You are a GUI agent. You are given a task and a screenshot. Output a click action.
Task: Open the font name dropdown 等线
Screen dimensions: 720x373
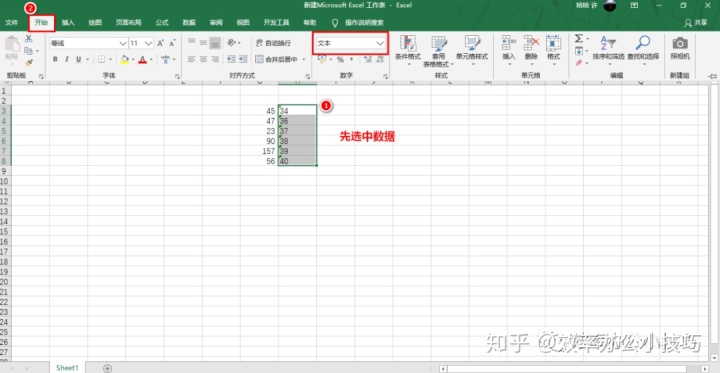point(123,43)
